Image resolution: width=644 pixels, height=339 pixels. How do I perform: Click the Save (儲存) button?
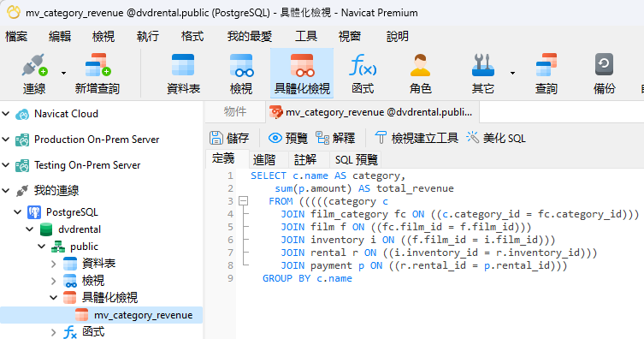pyautogui.click(x=229, y=138)
